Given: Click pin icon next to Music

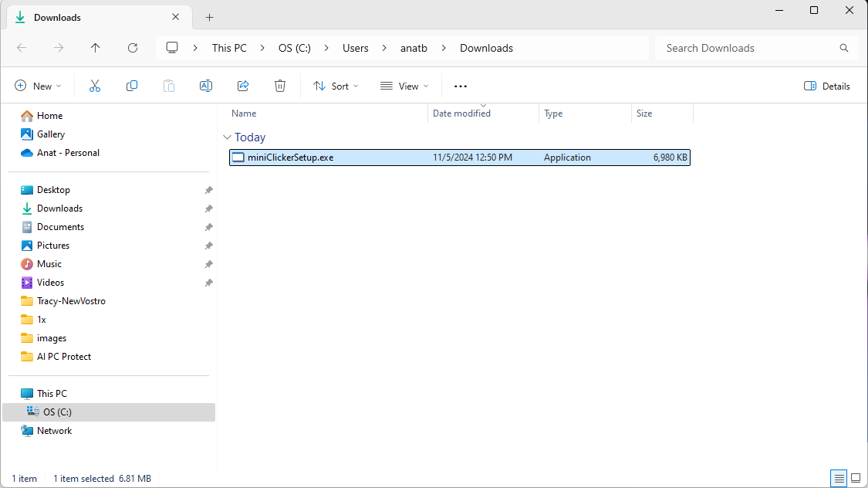Looking at the screenshot, I should pos(208,264).
